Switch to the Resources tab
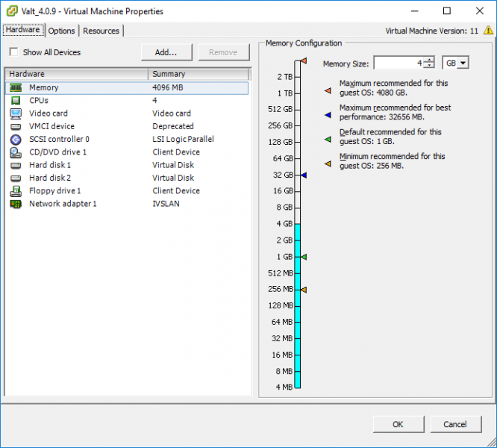Screen dimensions: 497x448 [x=101, y=31]
